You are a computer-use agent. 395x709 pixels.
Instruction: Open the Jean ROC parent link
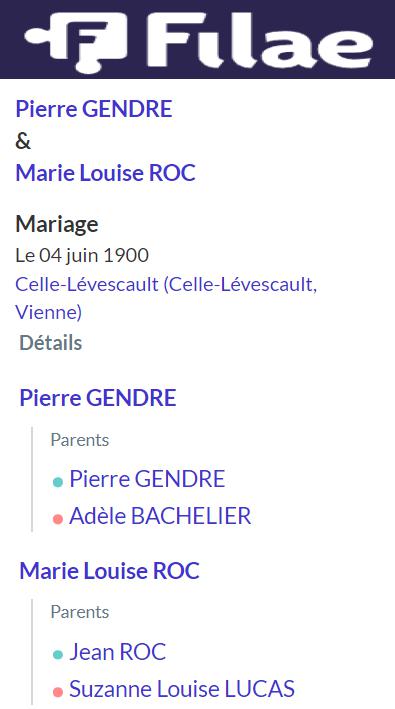pos(118,652)
